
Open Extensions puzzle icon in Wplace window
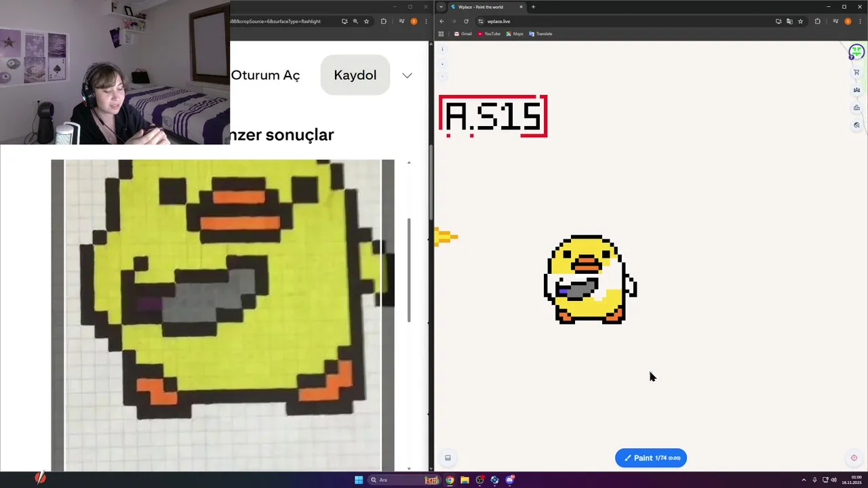coord(817,21)
